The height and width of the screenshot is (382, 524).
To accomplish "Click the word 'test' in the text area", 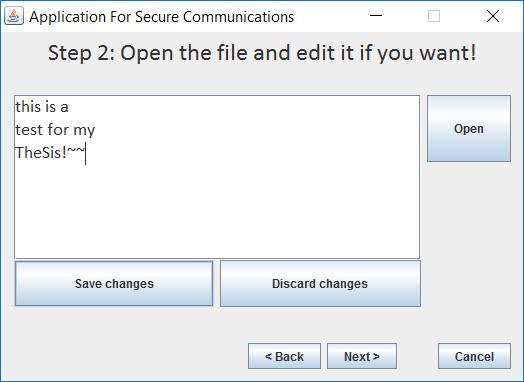I will pyautogui.click(x=29, y=130).
